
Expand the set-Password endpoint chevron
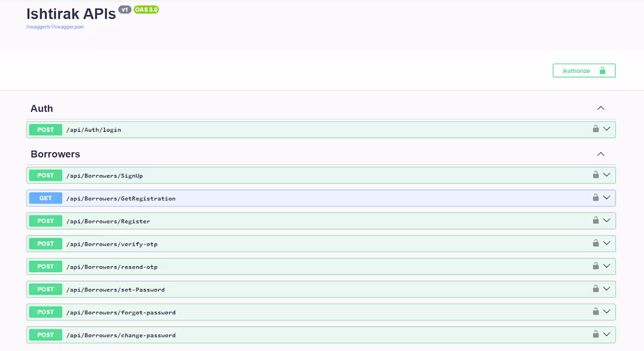(607, 288)
